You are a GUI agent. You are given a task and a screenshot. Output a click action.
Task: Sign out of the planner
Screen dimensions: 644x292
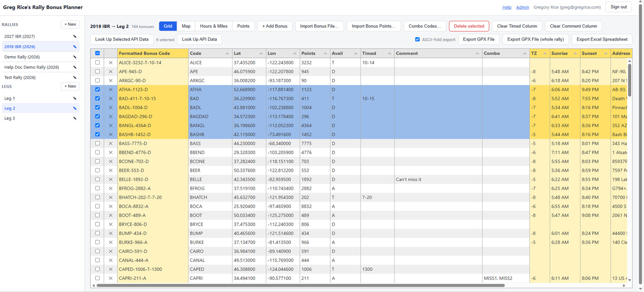tap(619, 7)
